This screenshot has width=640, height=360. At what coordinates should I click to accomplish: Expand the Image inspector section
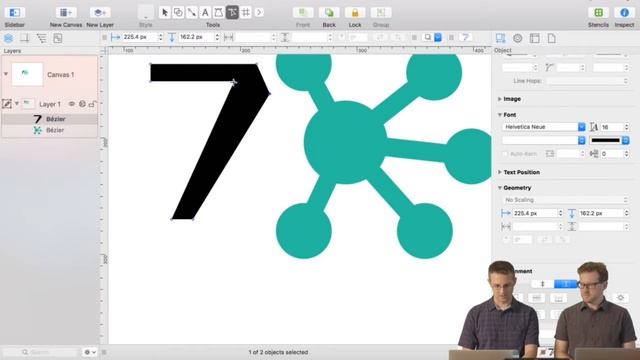coord(500,99)
